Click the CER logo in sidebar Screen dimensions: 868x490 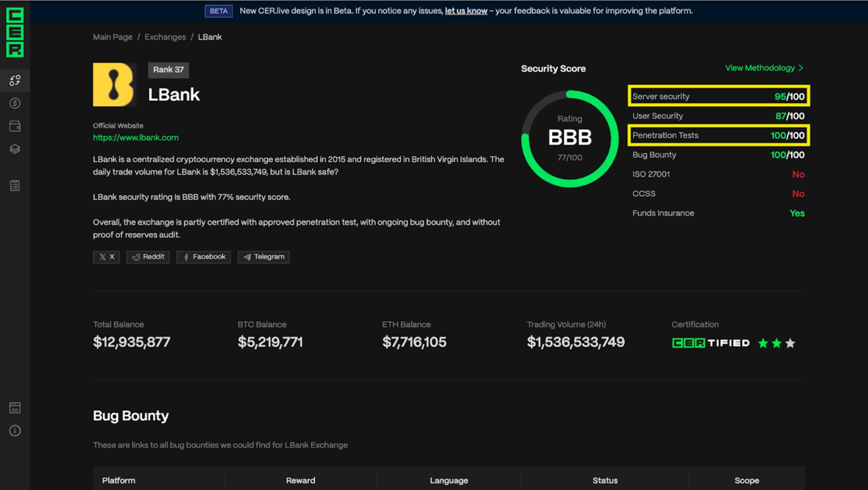(x=15, y=33)
